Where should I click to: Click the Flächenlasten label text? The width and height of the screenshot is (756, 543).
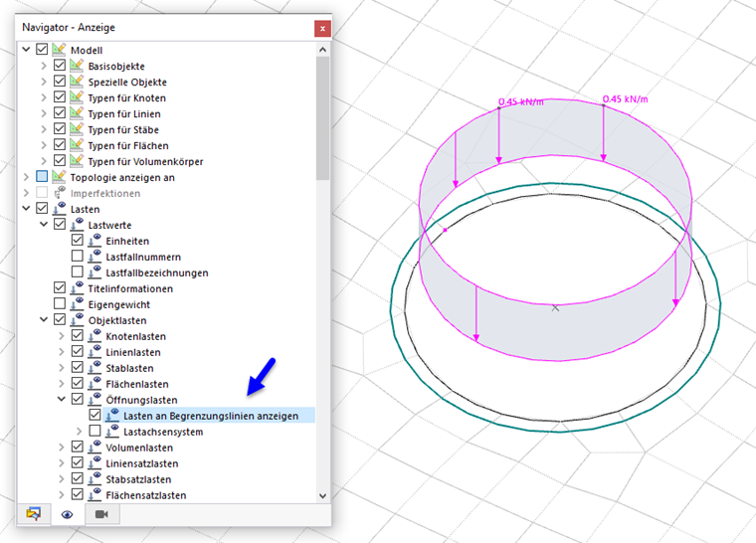click(137, 384)
